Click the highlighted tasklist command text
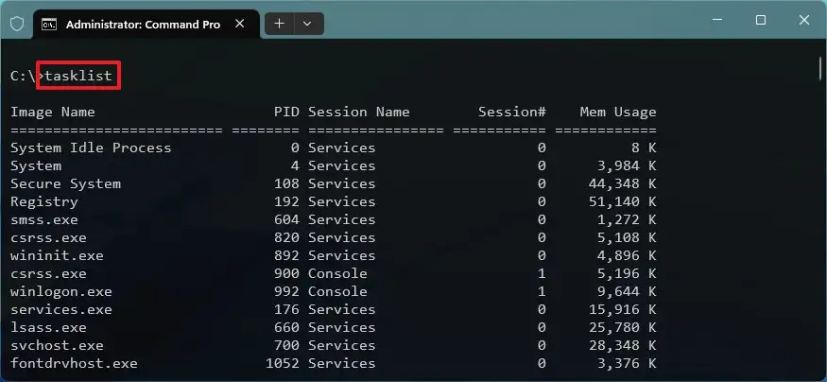 79,76
